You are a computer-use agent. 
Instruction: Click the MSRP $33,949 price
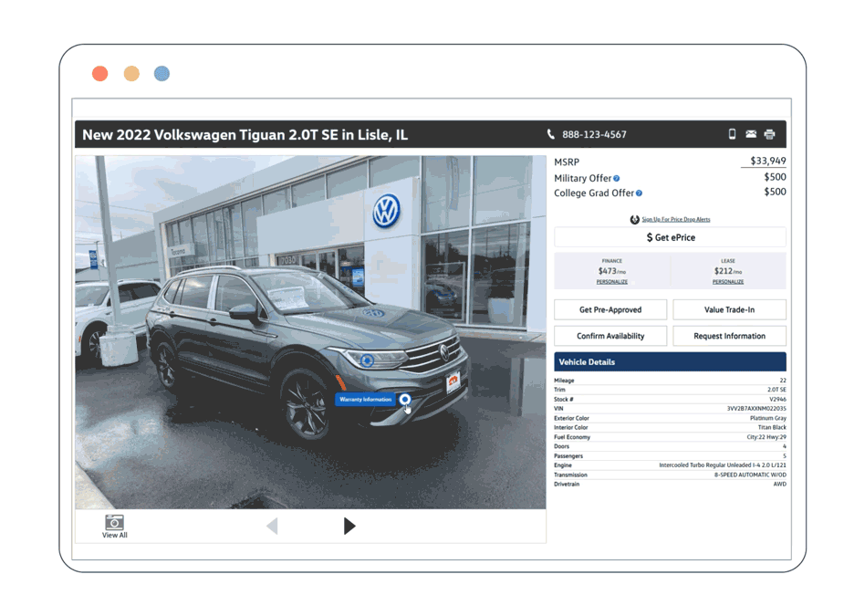coord(768,161)
